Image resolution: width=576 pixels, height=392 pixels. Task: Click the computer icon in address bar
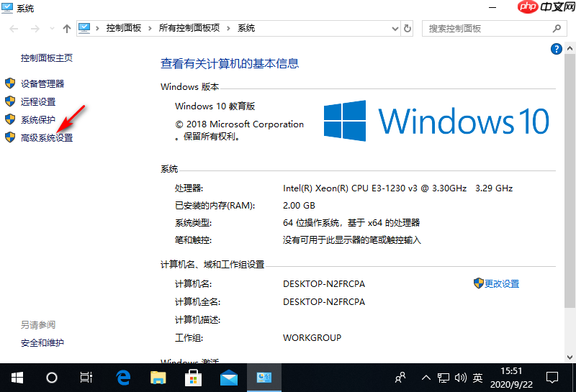84,28
